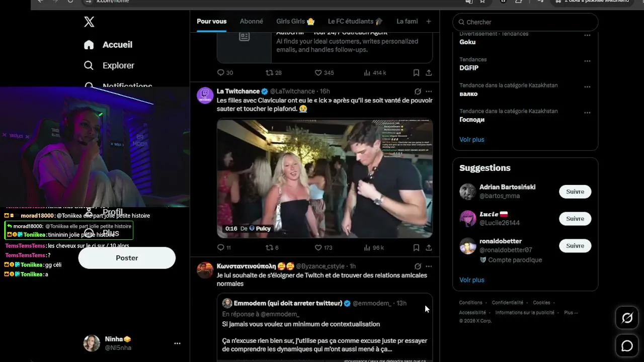Open more options for Goku trend
The image size is (644, 362).
point(587,35)
